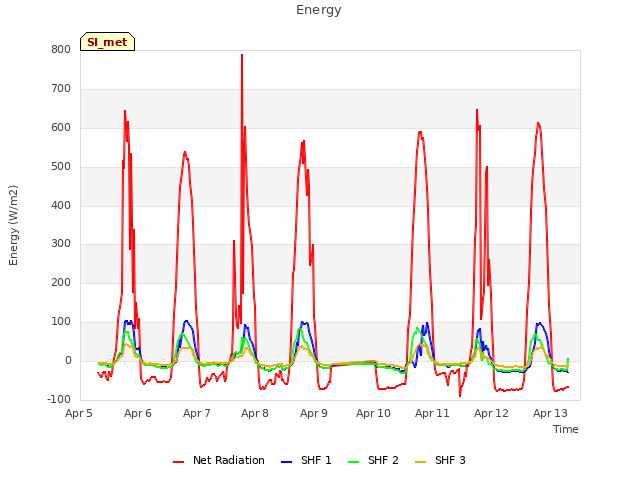This screenshot has width=640, height=480.
Task: Toggle the SHF 1 legend entry
Action: pos(306,460)
